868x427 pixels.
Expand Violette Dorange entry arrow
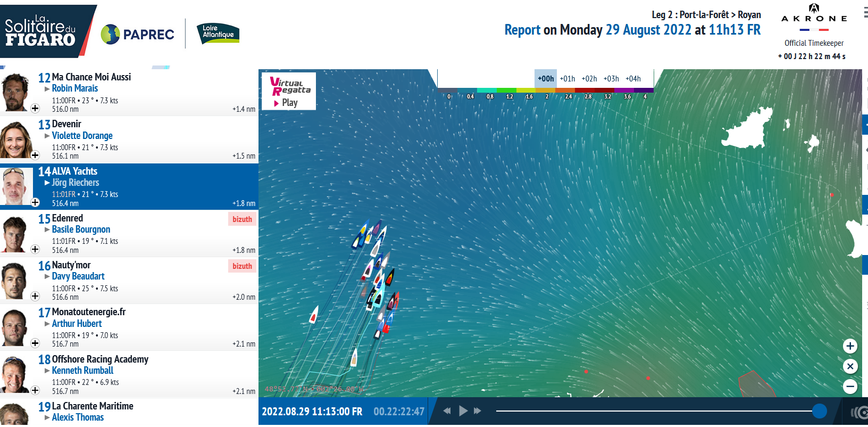[x=47, y=136]
